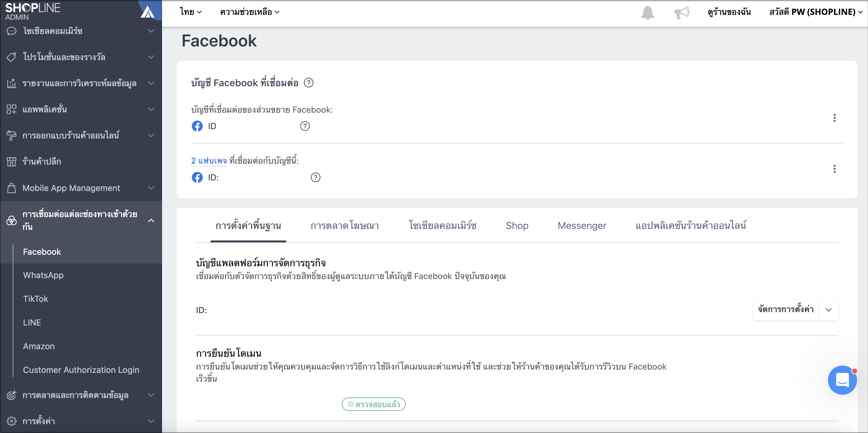This screenshot has width=868, height=433.
Task: Expand the การตลาดและการติดตามข้อมูล chevron
Action: [x=151, y=395]
